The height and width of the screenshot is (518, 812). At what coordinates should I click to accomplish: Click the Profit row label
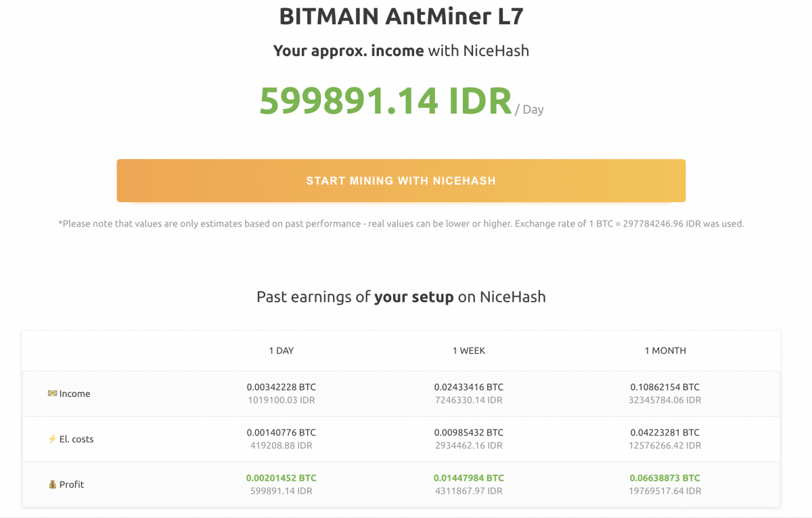tap(72, 484)
